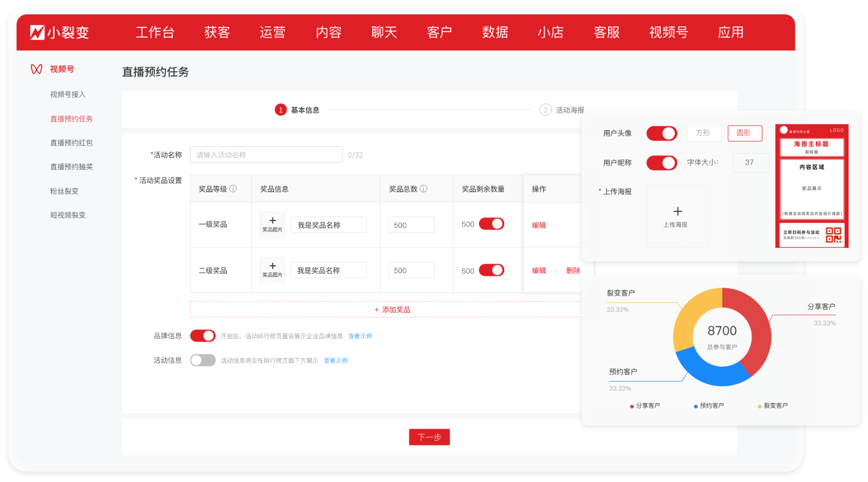
Task: Add prize image for 二级奖品
Action: click(272, 270)
